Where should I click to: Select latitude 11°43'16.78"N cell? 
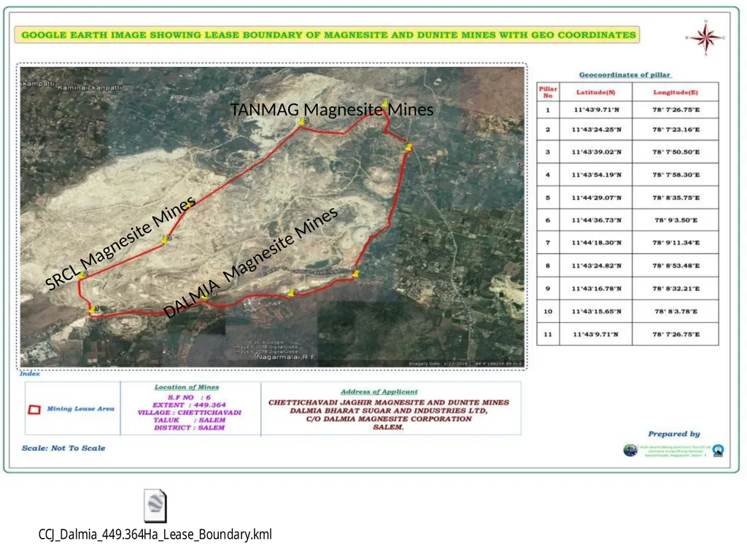point(596,289)
